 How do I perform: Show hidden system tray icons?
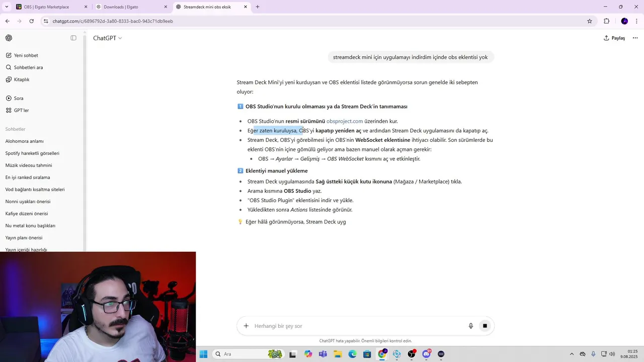pos(572,354)
